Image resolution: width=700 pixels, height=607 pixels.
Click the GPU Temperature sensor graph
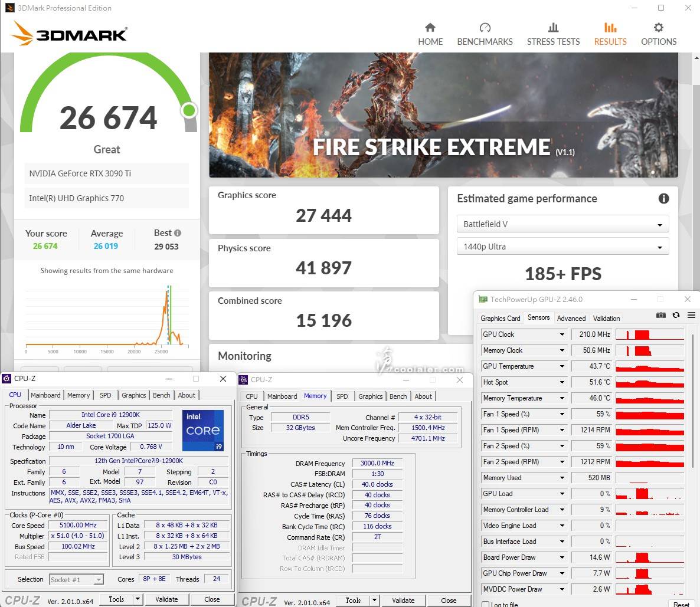click(x=650, y=366)
